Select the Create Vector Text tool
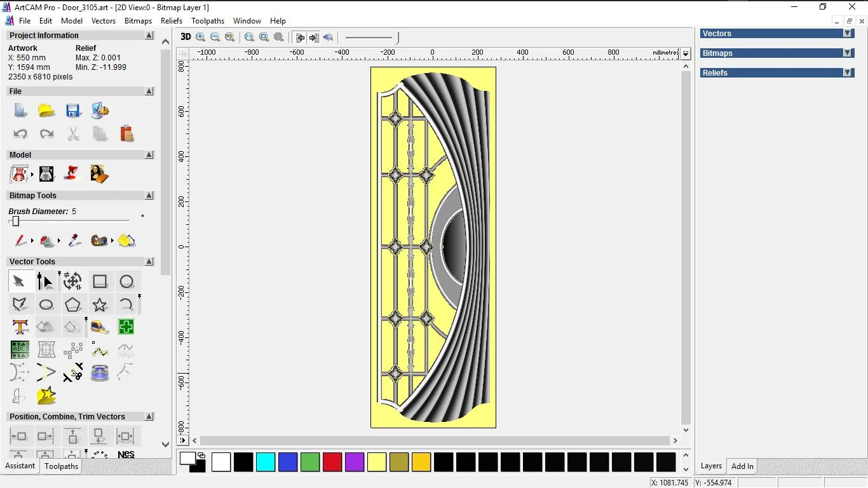The image size is (868, 488). [x=20, y=327]
